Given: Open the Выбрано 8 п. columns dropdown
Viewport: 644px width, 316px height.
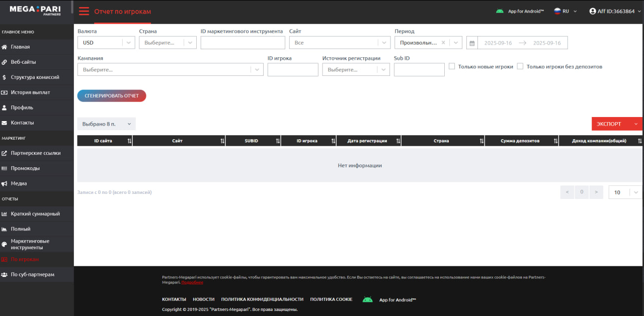Looking at the screenshot, I should click(106, 124).
